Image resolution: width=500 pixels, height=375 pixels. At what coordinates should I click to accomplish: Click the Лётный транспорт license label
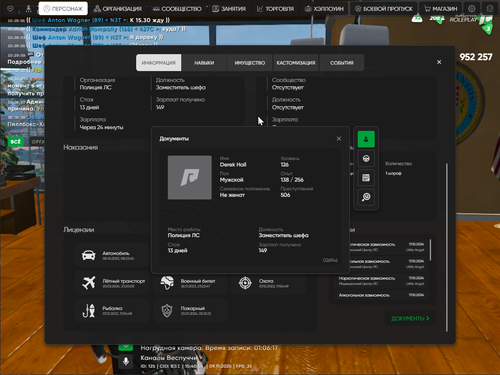124,281
